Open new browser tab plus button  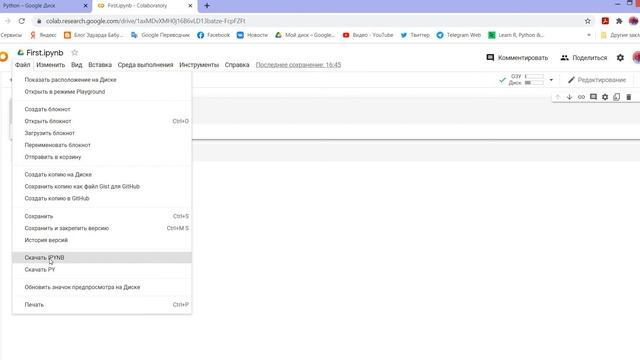(x=207, y=6)
